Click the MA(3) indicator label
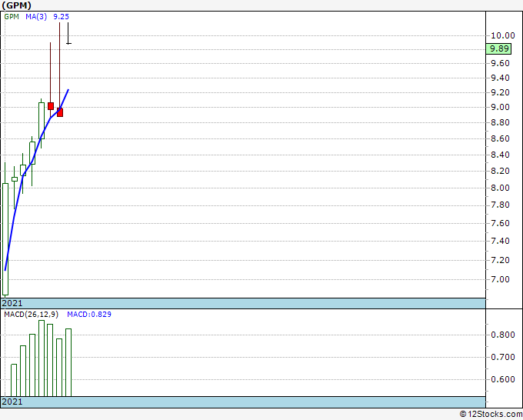 pos(36,17)
